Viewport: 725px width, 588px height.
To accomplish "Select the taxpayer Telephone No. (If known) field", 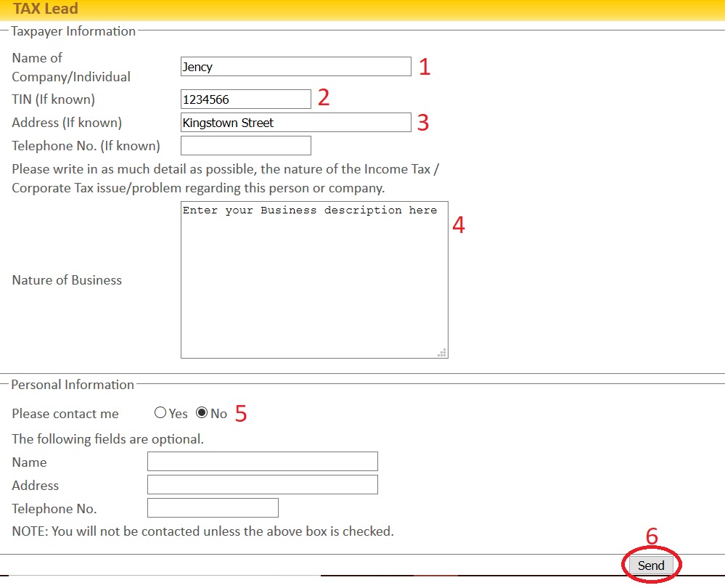I will (x=245, y=146).
